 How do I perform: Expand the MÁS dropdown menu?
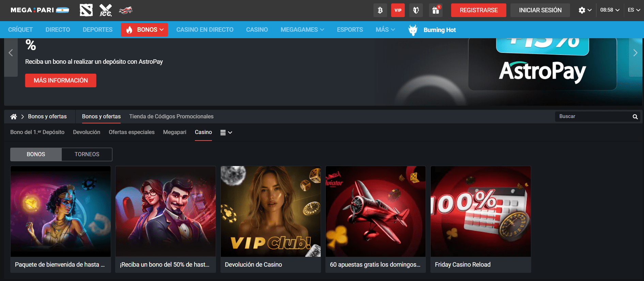point(385,30)
